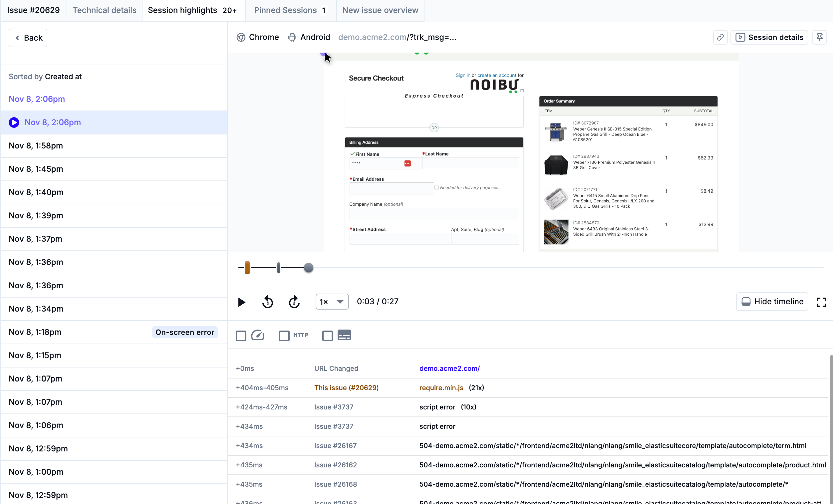The height and width of the screenshot is (504, 833).
Task: Click the copy session link icon
Action: (x=720, y=37)
